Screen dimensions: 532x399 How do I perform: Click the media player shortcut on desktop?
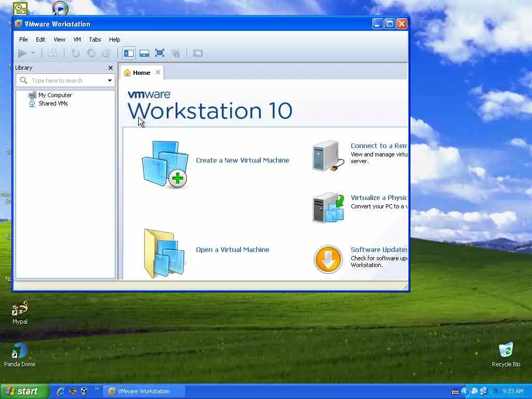[60, 8]
